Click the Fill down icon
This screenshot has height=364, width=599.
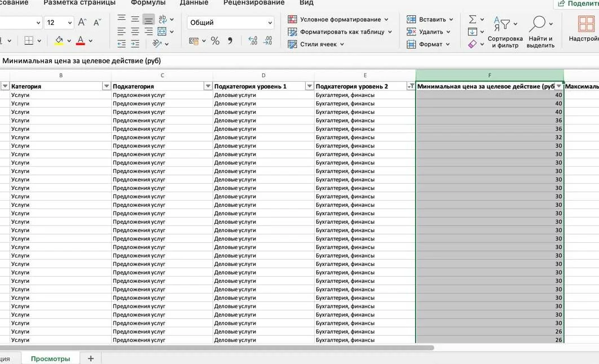tap(473, 32)
